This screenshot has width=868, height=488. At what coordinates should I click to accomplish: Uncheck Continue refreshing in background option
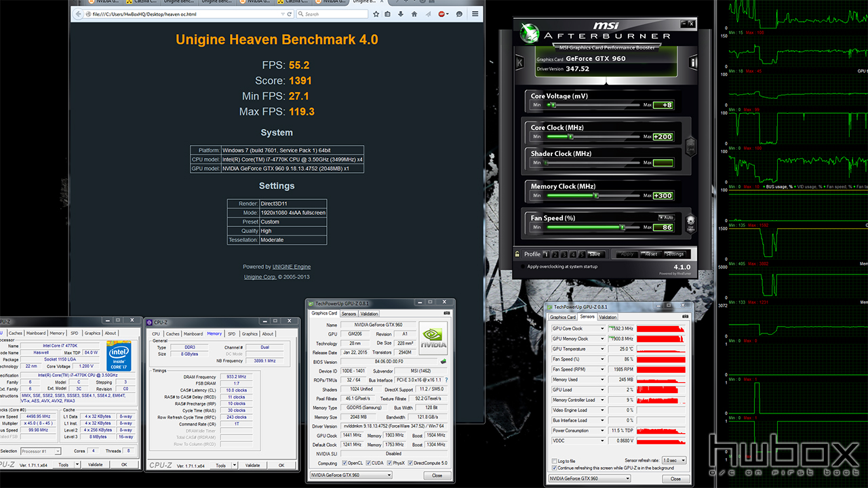(555, 468)
